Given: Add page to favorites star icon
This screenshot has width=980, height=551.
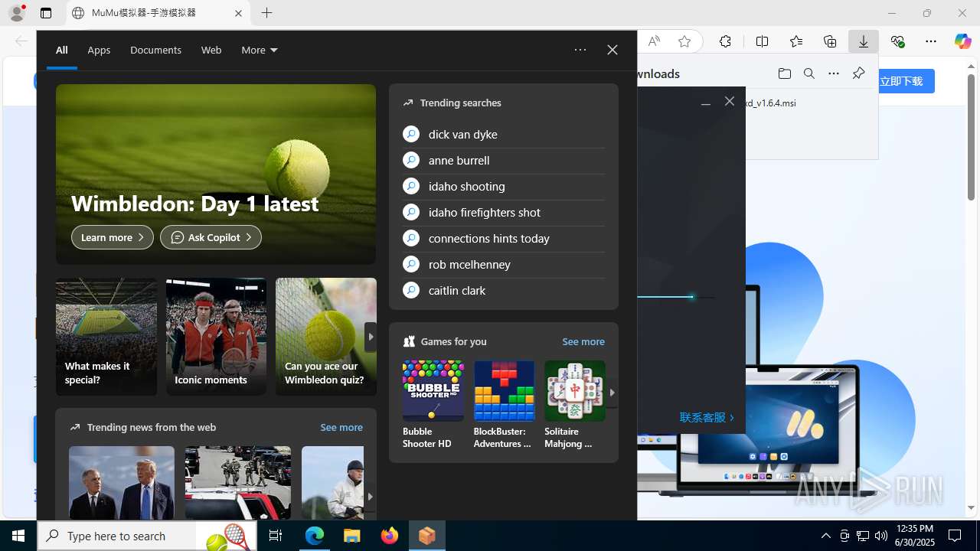Looking at the screenshot, I should point(684,41).
